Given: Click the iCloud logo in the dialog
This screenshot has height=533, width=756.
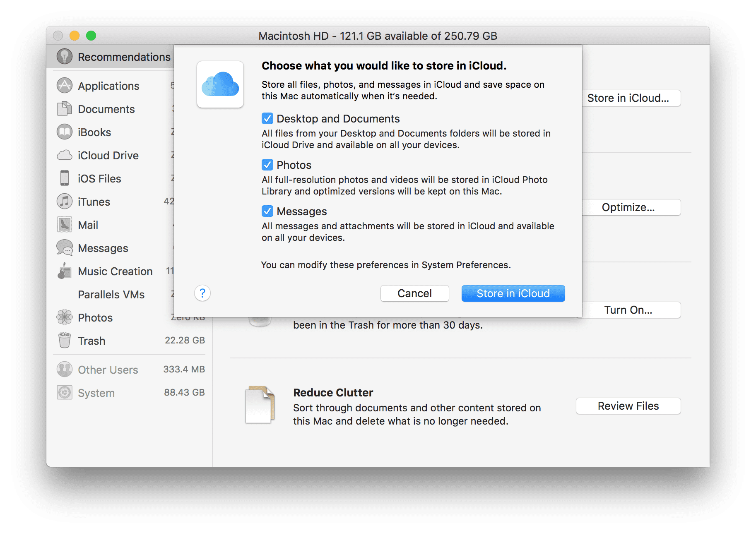Looking at the screenshot, I should point(220,84).
